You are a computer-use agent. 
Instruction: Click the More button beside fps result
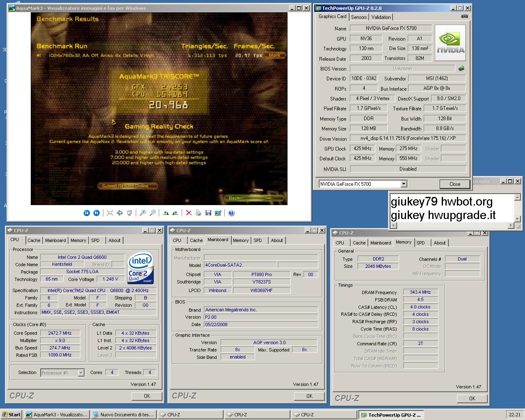coord(275,55)
